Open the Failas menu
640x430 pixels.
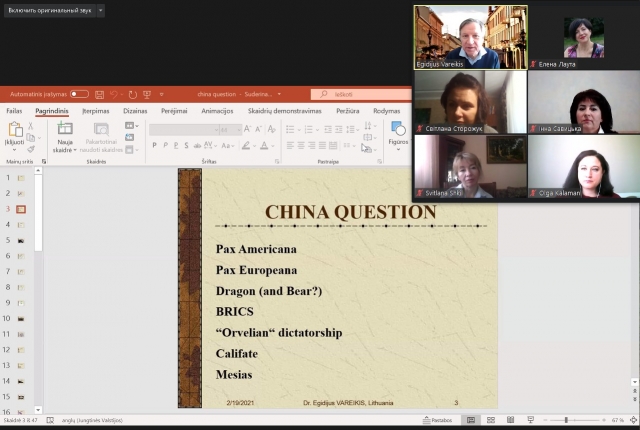pos(14,111)
